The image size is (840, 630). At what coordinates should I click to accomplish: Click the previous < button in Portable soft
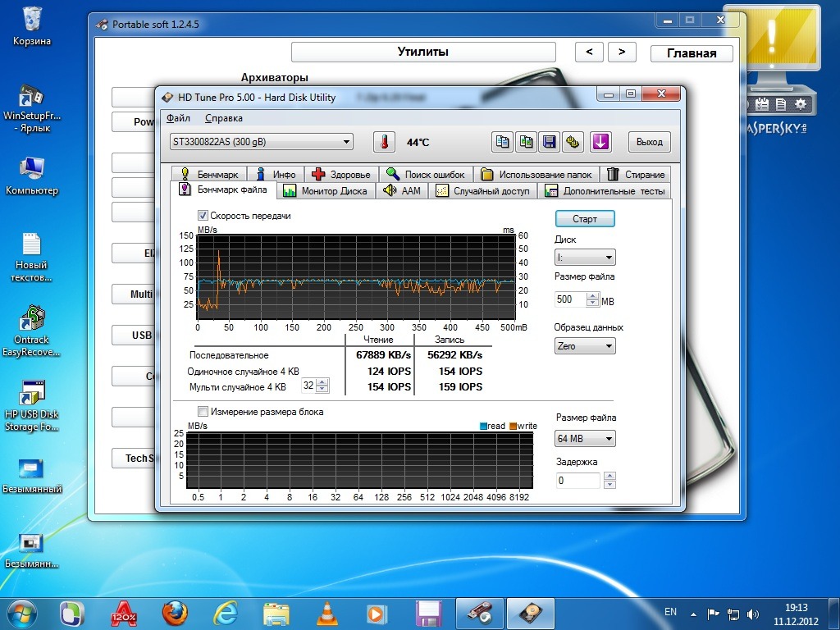tap(589, 52)
